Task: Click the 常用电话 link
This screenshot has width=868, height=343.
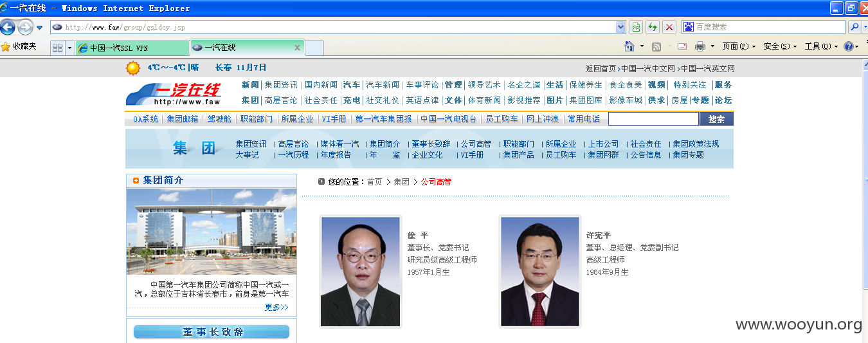Action: pyautogui.click(x=584, y=119)
